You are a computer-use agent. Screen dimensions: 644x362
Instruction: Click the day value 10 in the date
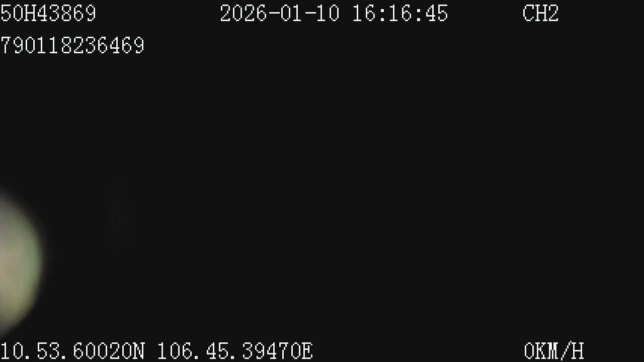(x=328, y=13)
